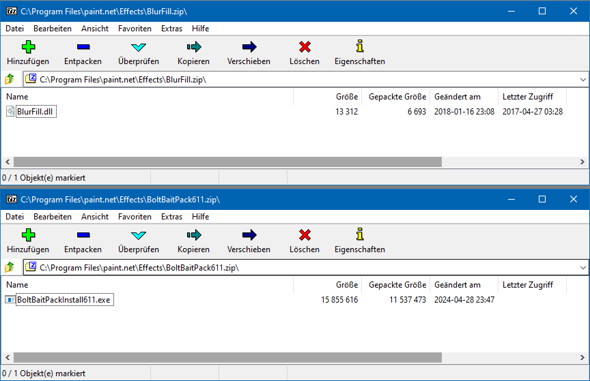This screenshot has width=590, height=381.
Task: Open the Datei menu in the BlurFill.zip window
Action: coord(15,29)
